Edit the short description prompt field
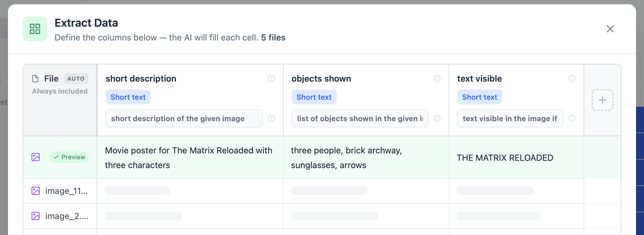644x235 pixels. coord(184,118)
